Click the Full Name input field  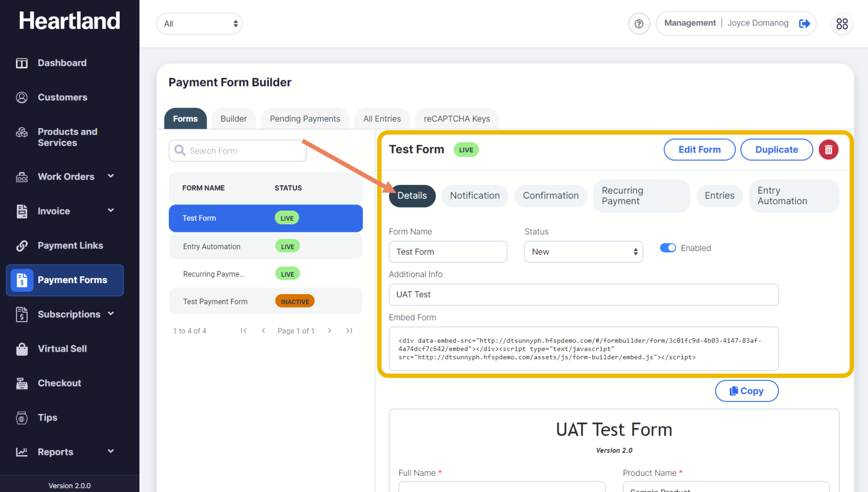tap(502, 487)
